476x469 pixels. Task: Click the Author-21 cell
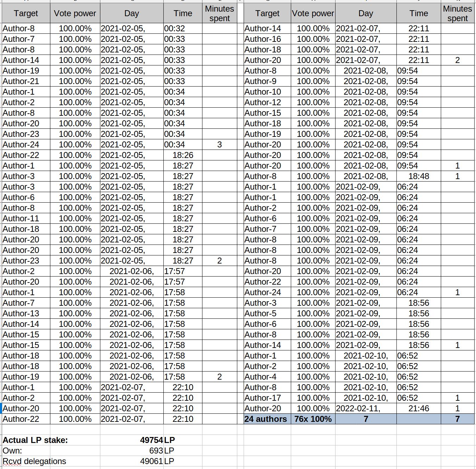[x=26, y=81]
